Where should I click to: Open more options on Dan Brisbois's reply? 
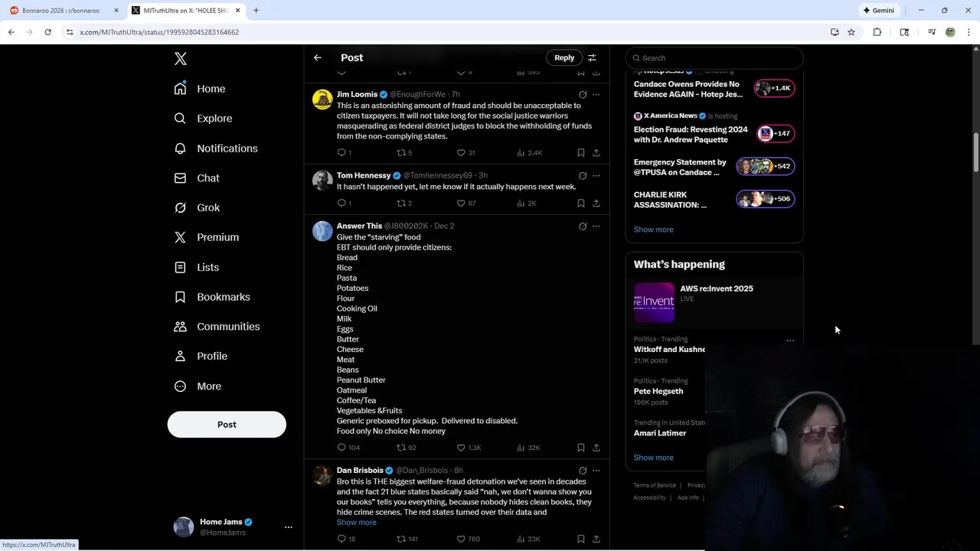tap(596, 471)
